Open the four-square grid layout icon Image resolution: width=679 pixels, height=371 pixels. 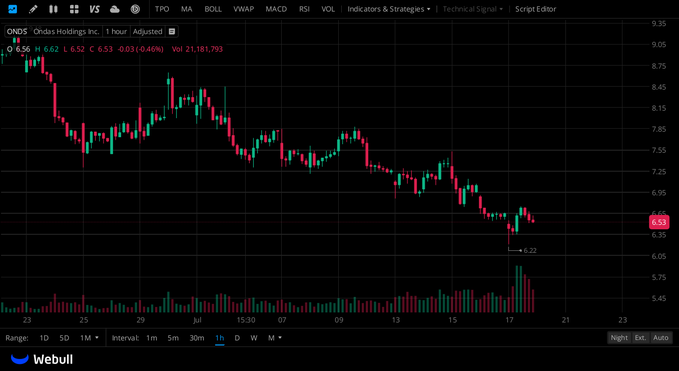coord(74,9)
